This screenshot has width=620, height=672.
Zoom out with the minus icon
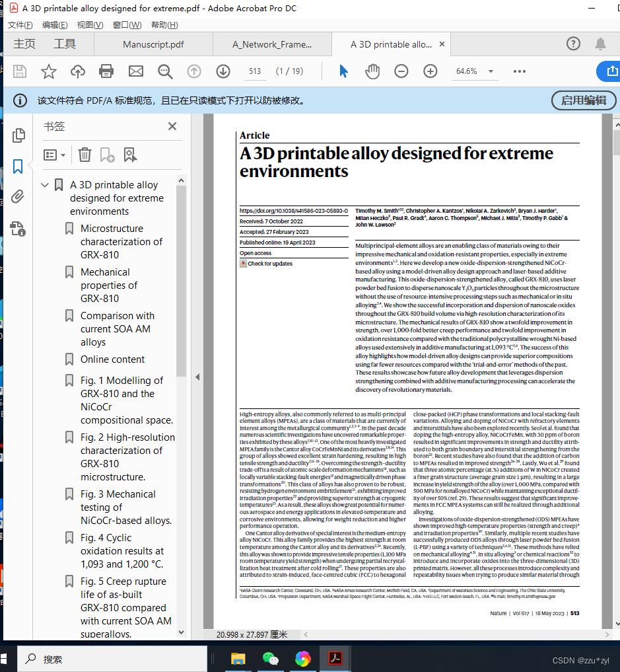pyautogui.click(x=401, y=71)
